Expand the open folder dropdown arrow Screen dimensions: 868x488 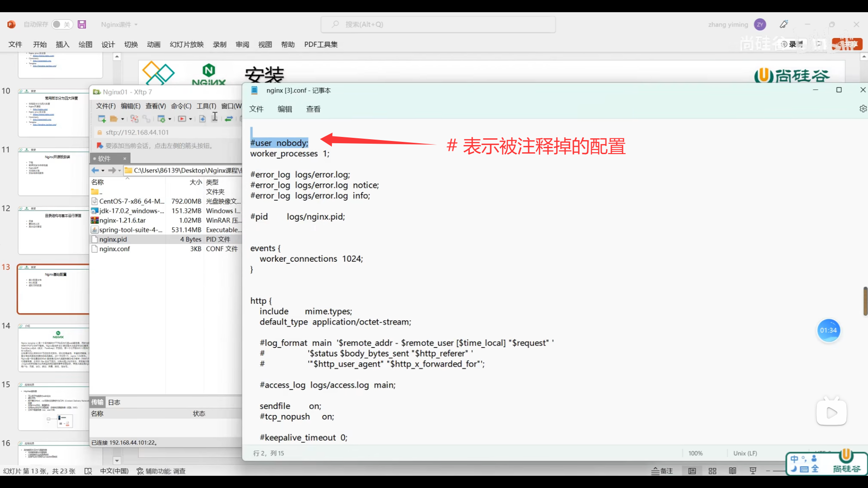(x=123, y=119)
